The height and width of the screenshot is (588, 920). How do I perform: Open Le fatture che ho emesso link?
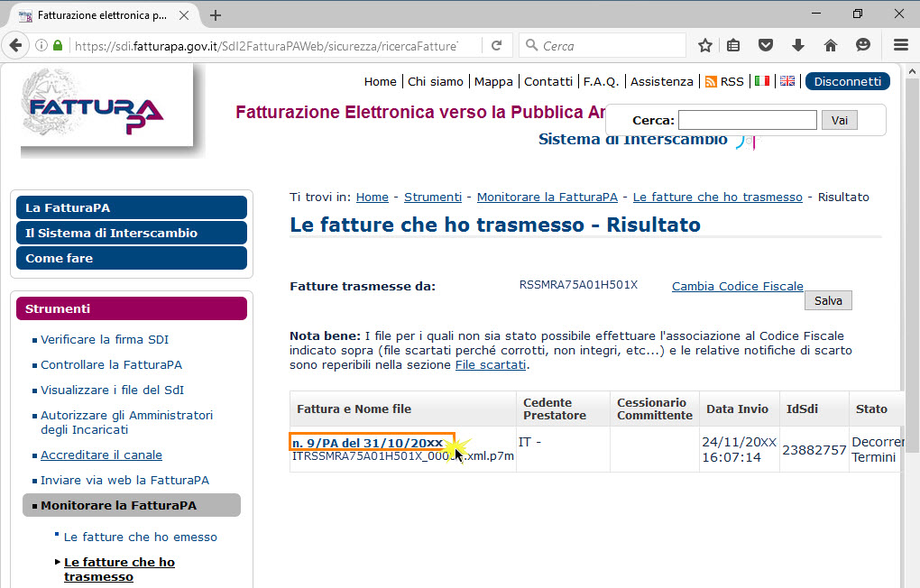tap(140, 537)
